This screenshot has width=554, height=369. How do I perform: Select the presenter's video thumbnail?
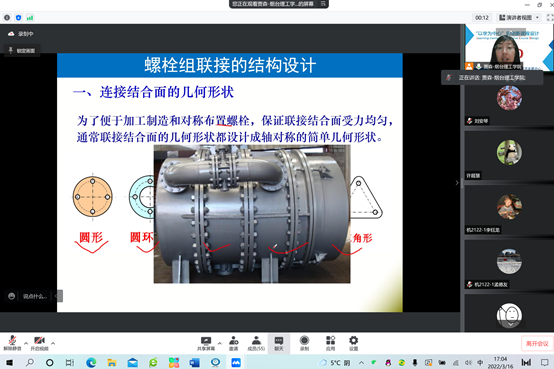(x=509, y=47)
